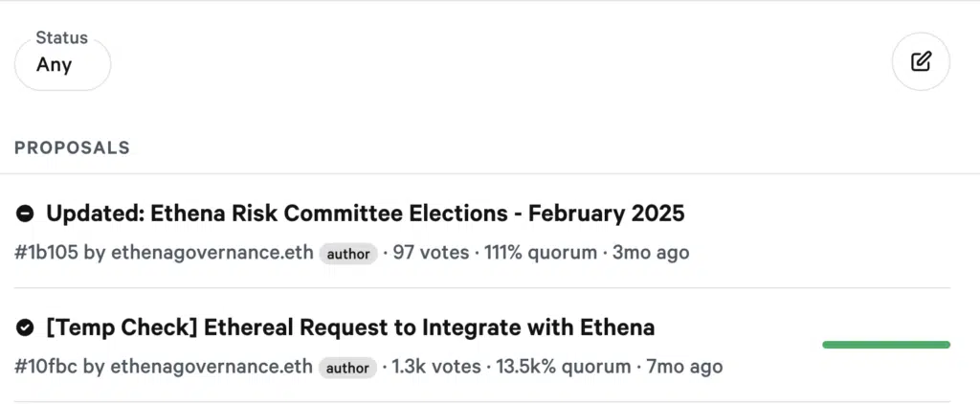Click proposal ID #1b105
The width and height of the screenshot is (980, 405).
[46, 253]
